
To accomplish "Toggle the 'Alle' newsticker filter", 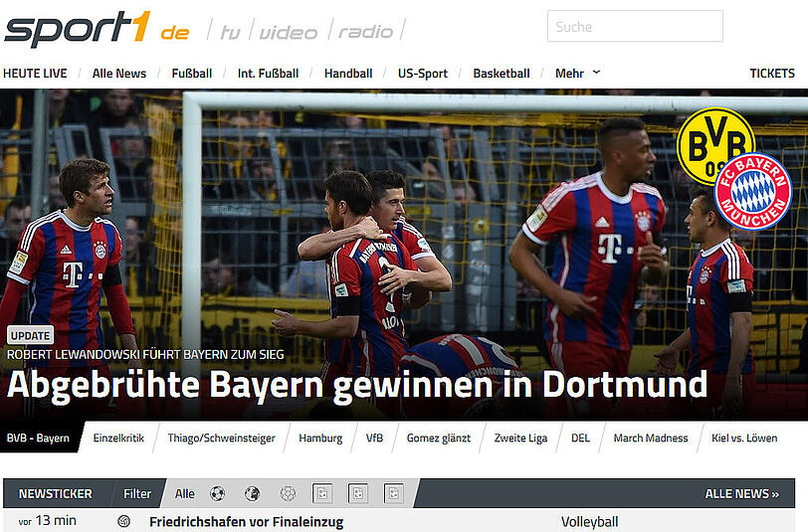I will [x=185, y=493].
